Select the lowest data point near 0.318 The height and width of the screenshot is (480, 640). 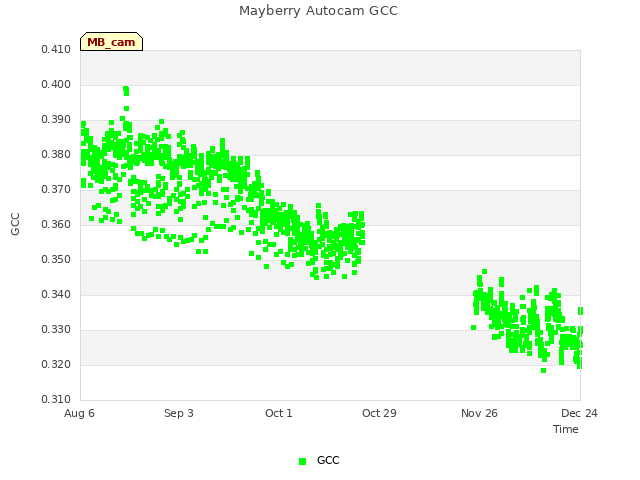coord(543,371)
